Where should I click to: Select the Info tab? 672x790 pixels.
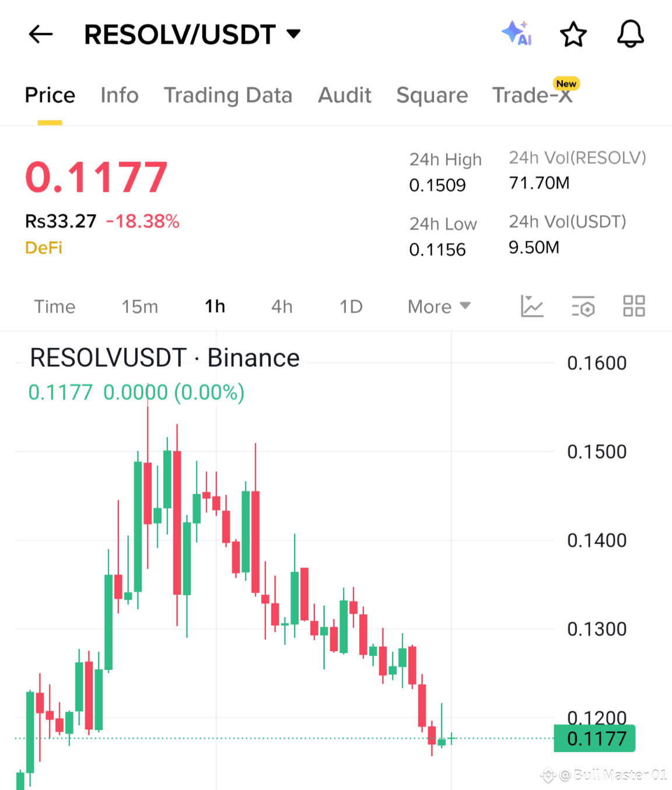(x=119, y=95)
